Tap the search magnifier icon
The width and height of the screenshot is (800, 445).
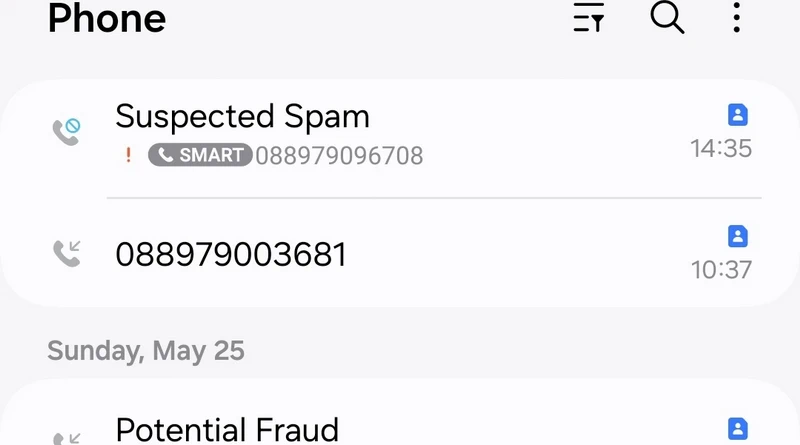[x=667, y=18]
